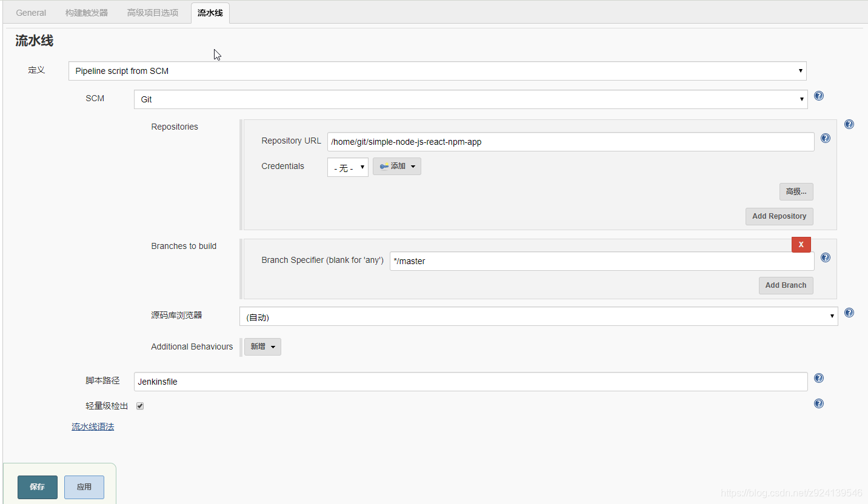Click the 流水线 section heading
Viewport: 868px width, 504px height.
[35, 41]
